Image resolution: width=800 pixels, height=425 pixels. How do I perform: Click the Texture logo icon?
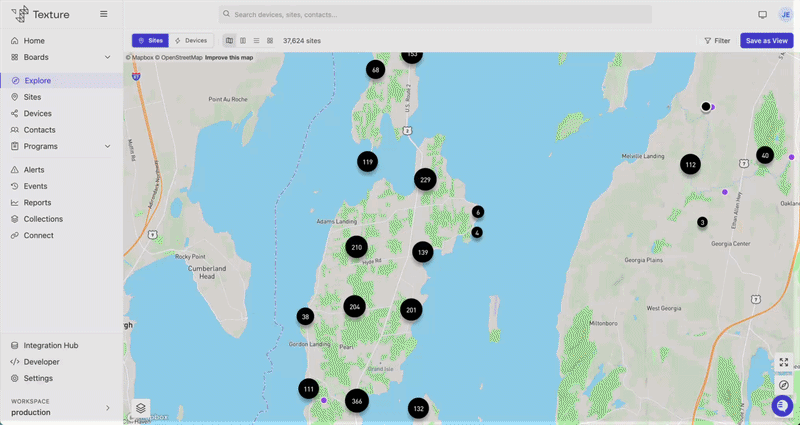click(20, 14)
